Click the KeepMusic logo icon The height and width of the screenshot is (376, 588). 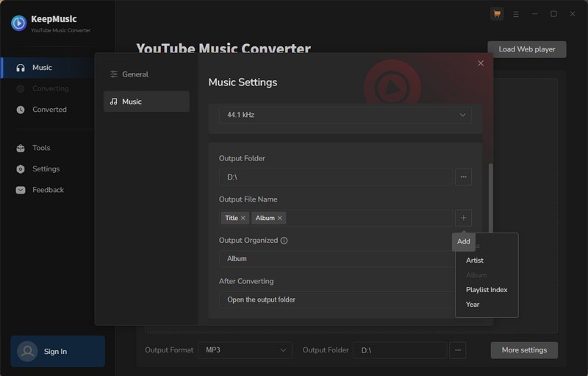19,24
